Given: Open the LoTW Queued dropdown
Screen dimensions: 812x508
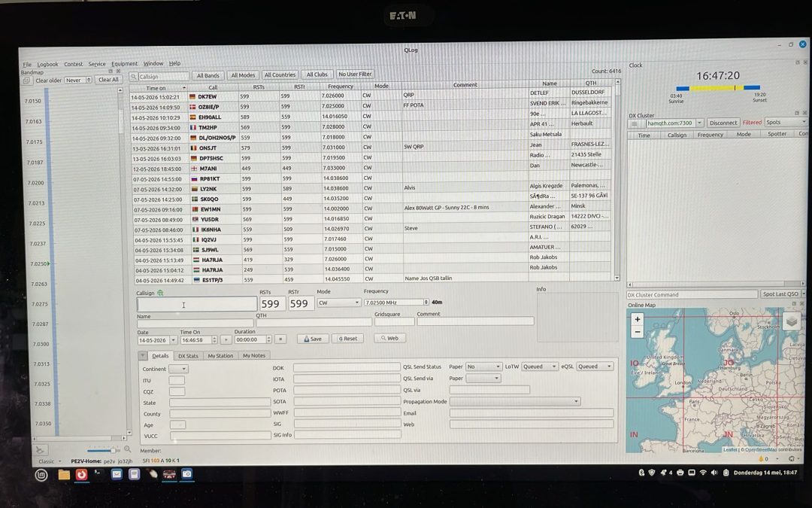Looking at the screenshot, I should [x=540, y=367].
